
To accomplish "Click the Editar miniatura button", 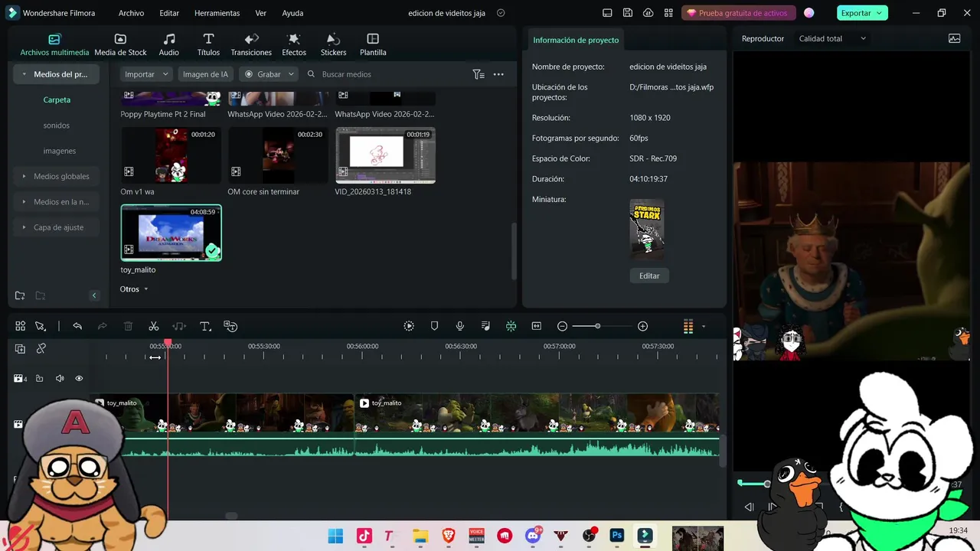I will pyautogui.click(x=649, y=275).
